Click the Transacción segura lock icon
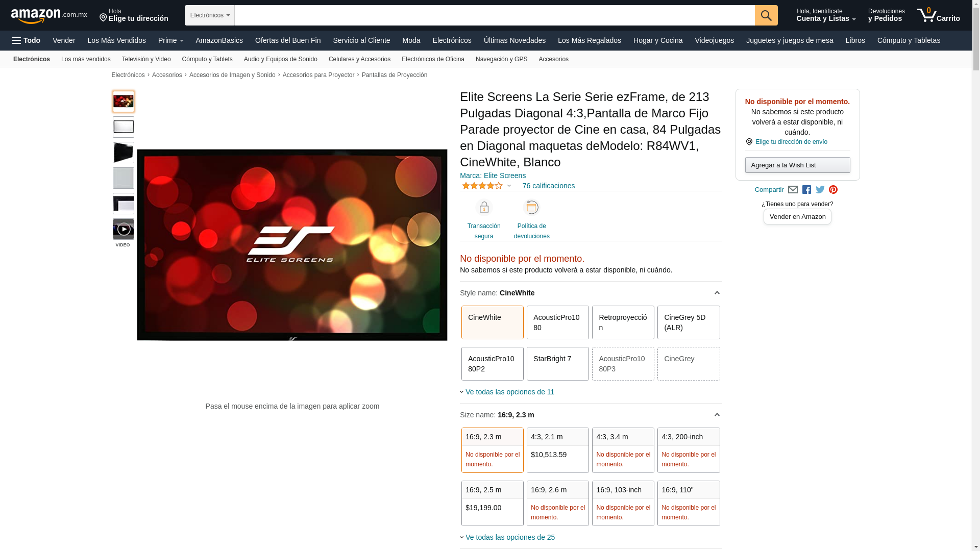This screenshot has height=551, width=980. point(483,208)
